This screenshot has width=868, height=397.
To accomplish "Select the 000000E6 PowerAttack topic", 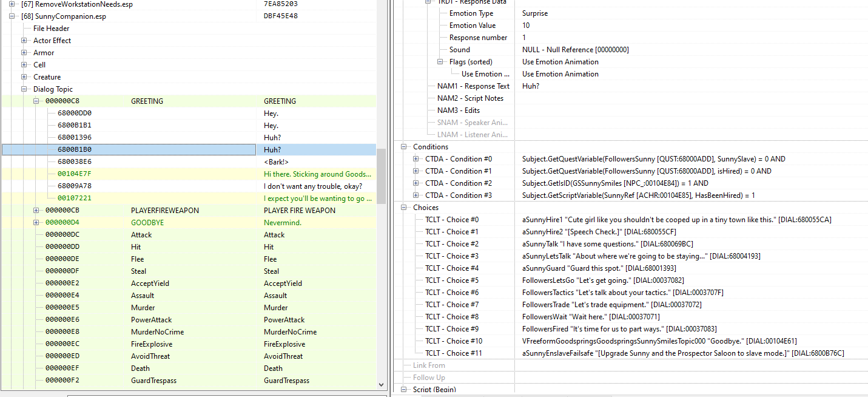I will [x=188, y=320].
